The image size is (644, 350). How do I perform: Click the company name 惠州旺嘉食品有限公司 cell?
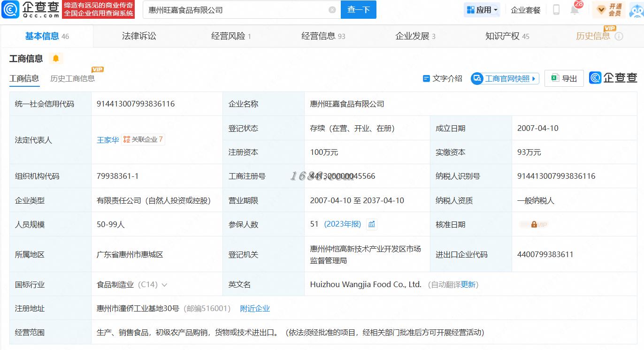(x=347, y=104)
